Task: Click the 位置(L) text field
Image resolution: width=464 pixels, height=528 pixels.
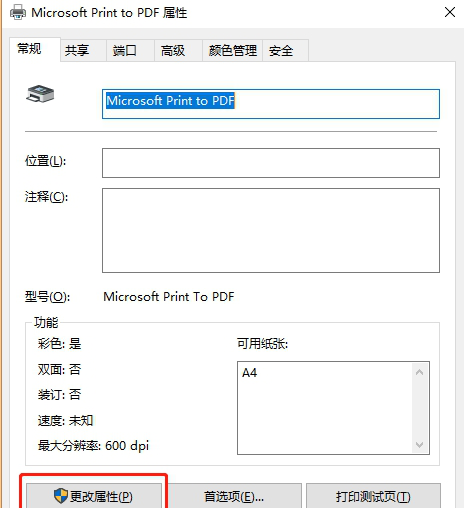Action: [x=271, y=163]
